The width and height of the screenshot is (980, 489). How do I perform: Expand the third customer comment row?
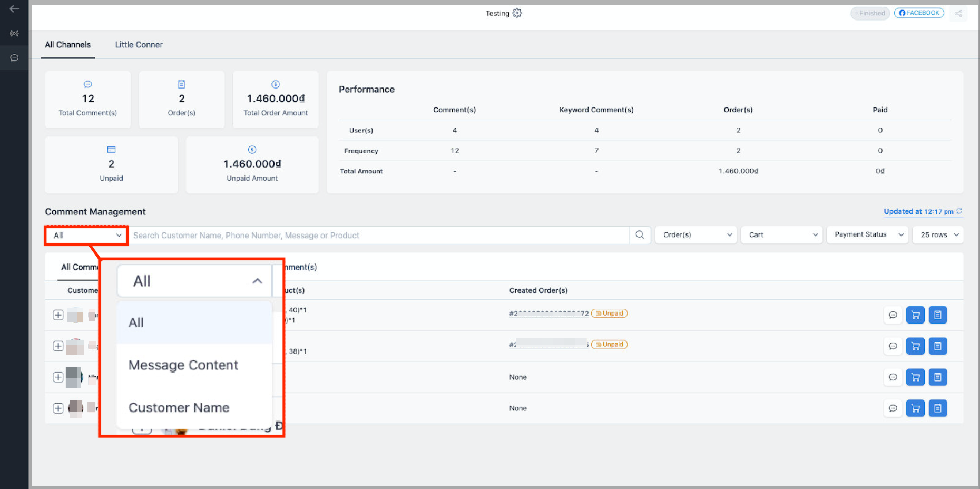(58, 377)
